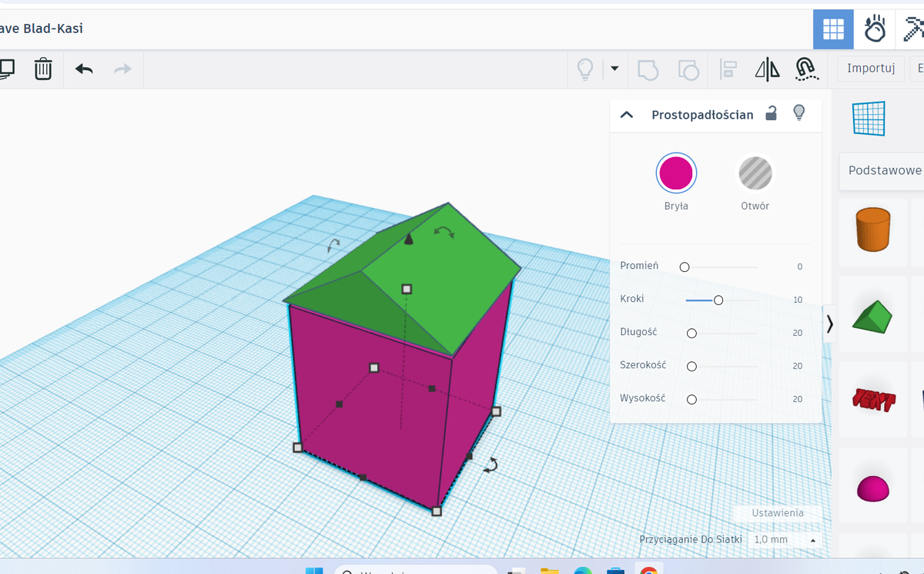This screenshot has width=924, height=574.
Task: Switch to the Sim Lab hands icon
Action: (875, 29)
